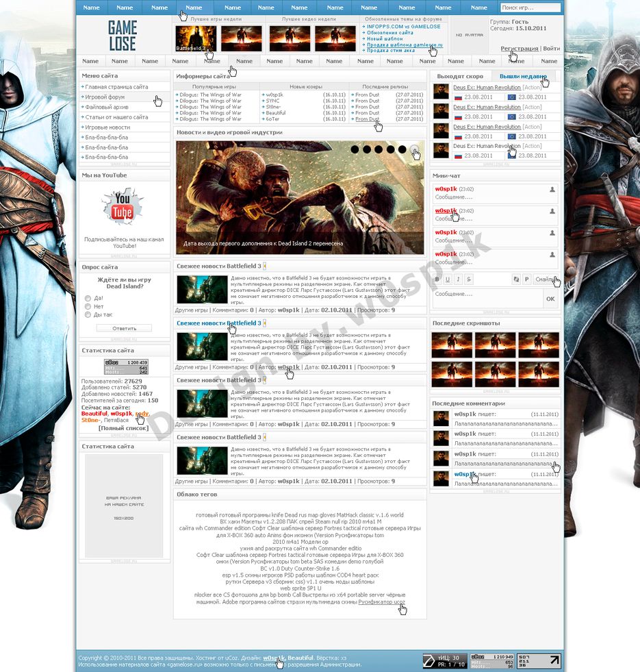Screen dimensions: 640x672
Task: Send the mini-chat message with OK
Action: click(550, 299)
